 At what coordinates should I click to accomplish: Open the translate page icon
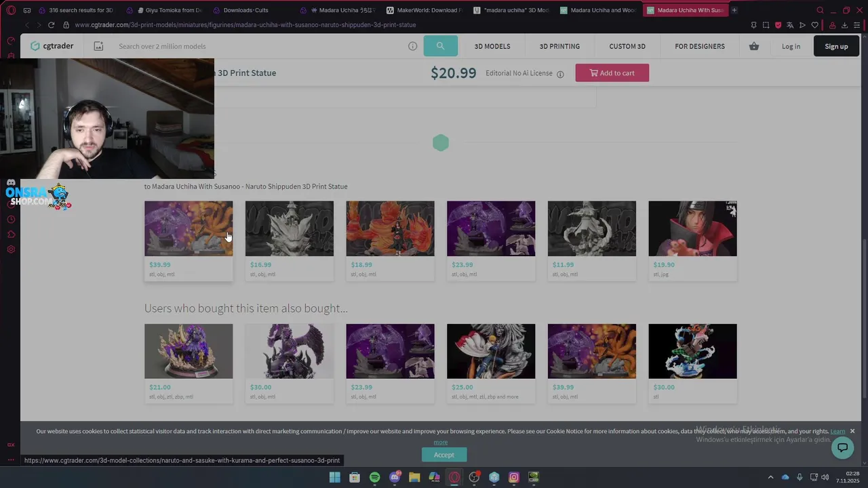pos(790,25)
